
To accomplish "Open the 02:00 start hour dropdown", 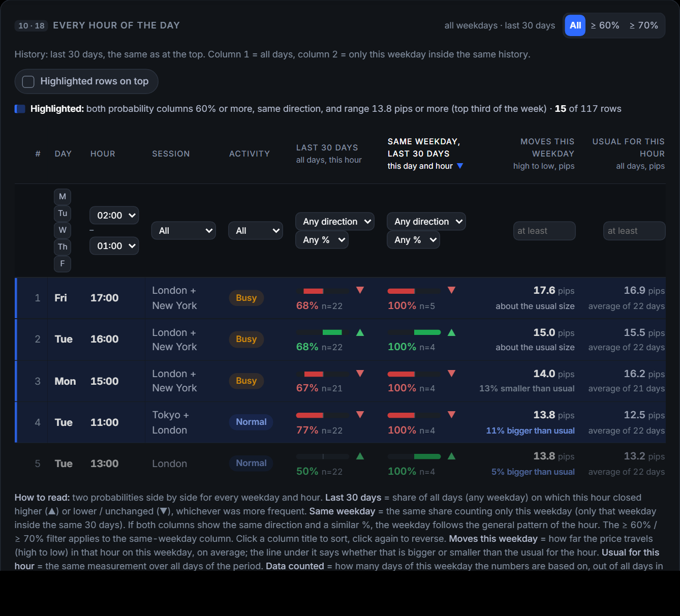I will [x=114, y=215].
